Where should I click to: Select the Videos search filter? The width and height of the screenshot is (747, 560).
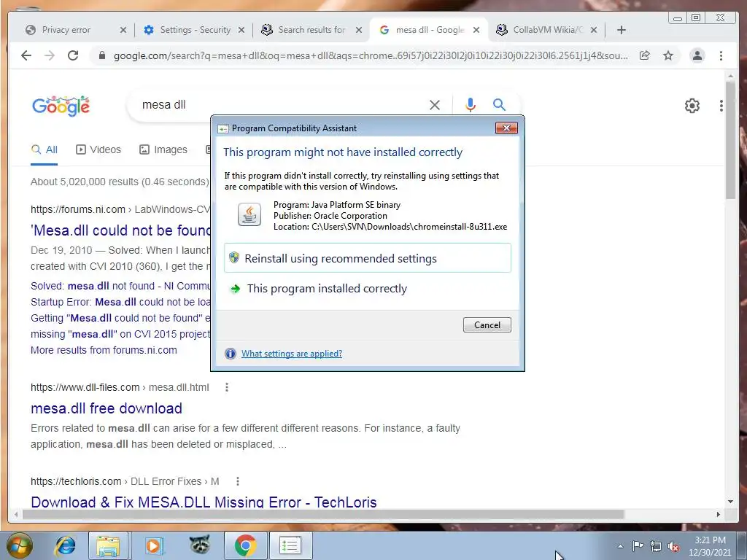(98, 149)
